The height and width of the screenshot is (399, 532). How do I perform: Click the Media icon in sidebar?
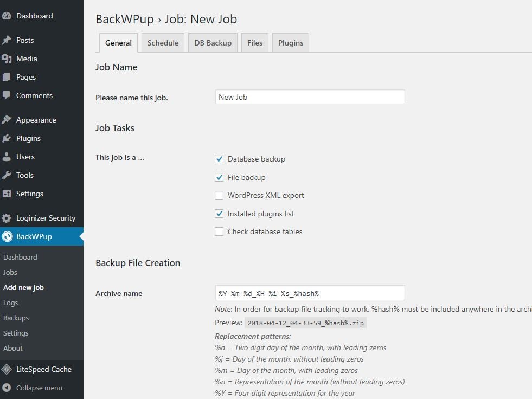[x=7, y=59]
